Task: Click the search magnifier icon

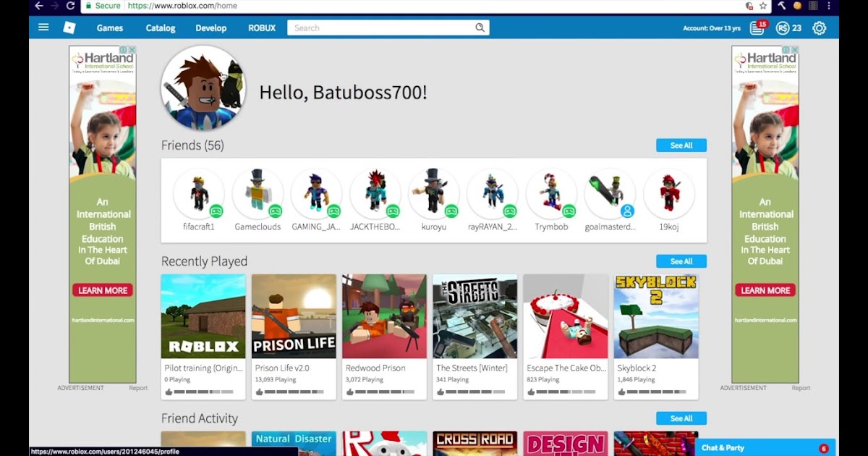Action: (480, 28)
